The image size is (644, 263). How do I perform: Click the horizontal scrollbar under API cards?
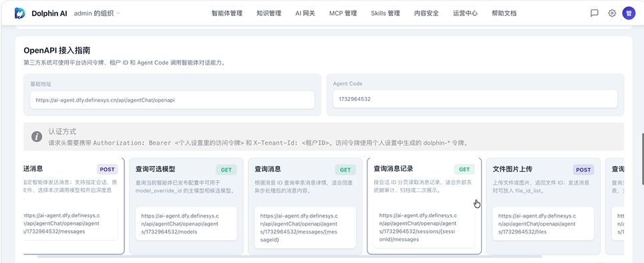[289, 256]
